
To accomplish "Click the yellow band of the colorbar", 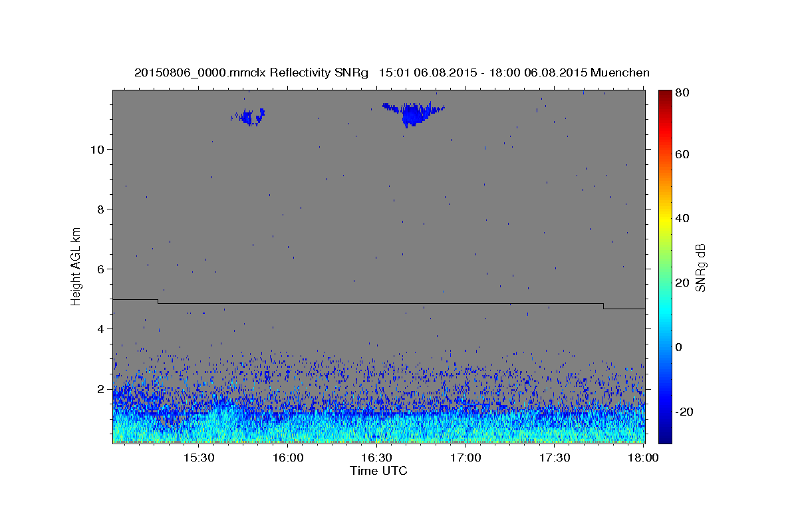I will coord(665,219).
